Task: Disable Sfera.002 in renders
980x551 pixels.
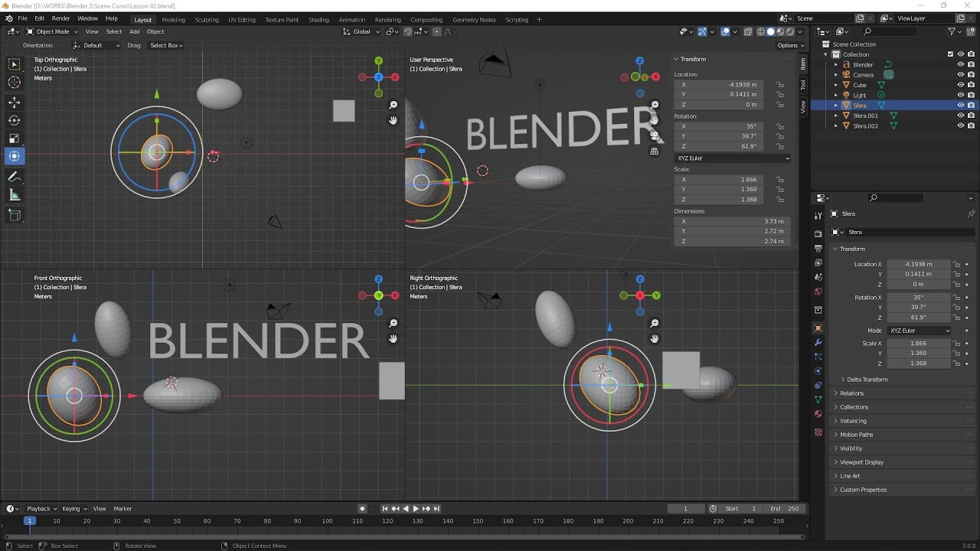Action: point(971,126)
